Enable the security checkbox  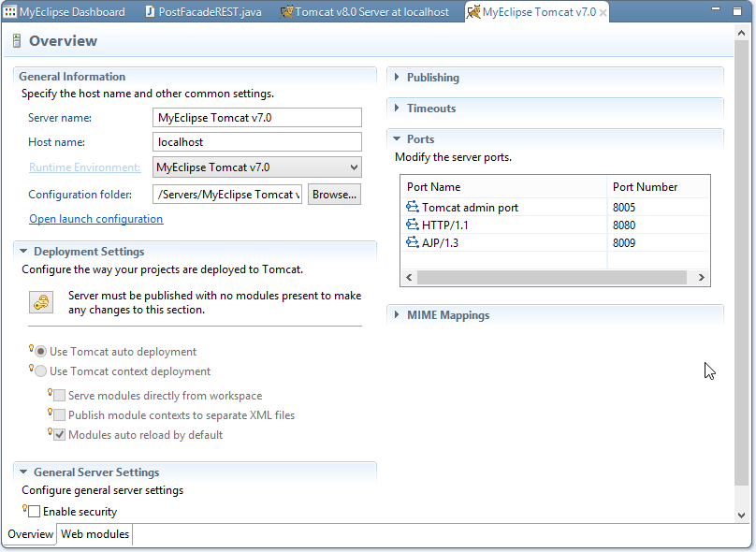coord(33,511)
